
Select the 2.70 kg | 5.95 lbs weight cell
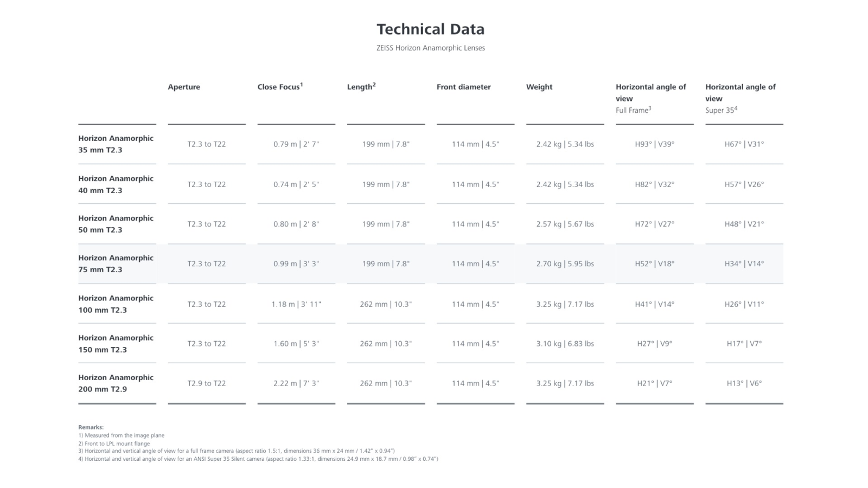pyautogui.click(x=565, y=264)
